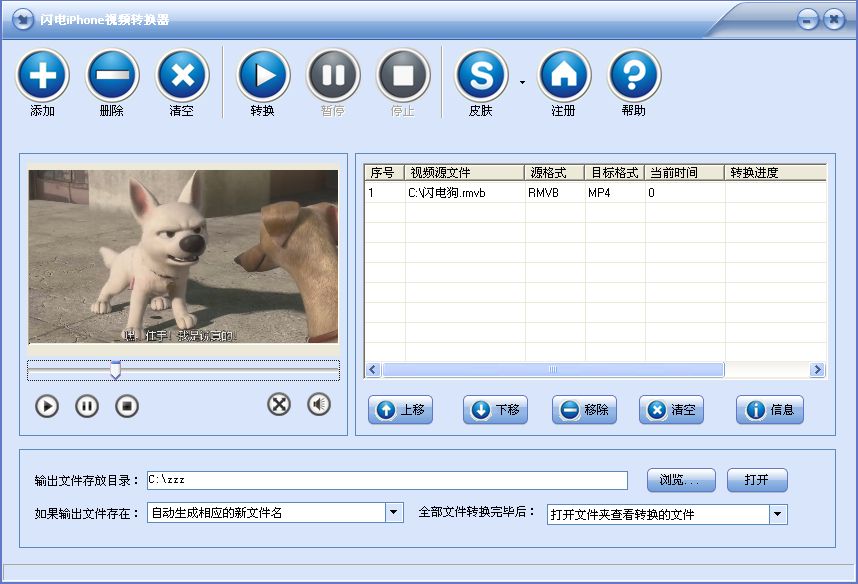Click the 删除 (Delete) toolbar icon
Image resolution: width=858 pixels, height=584 pixels.
coord(112,76)
